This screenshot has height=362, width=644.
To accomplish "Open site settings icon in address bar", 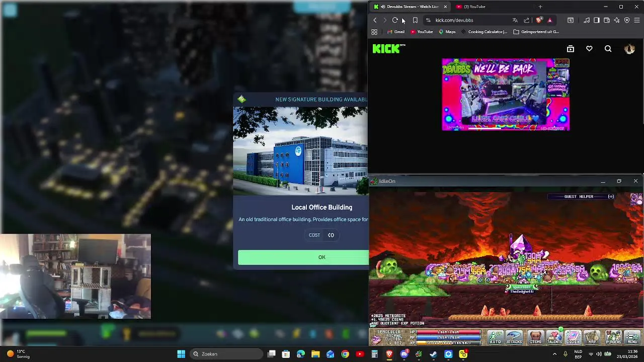I will pos(428,20).
